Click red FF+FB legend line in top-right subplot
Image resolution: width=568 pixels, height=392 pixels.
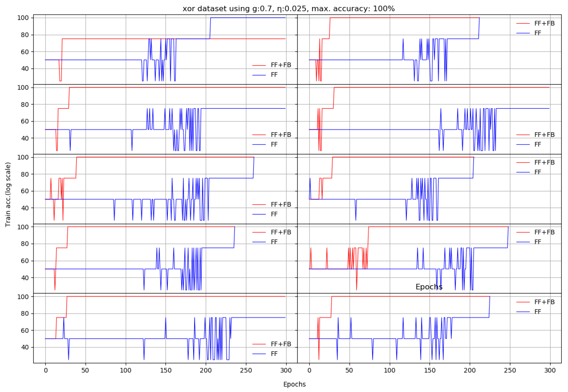(x=523, y=23)
